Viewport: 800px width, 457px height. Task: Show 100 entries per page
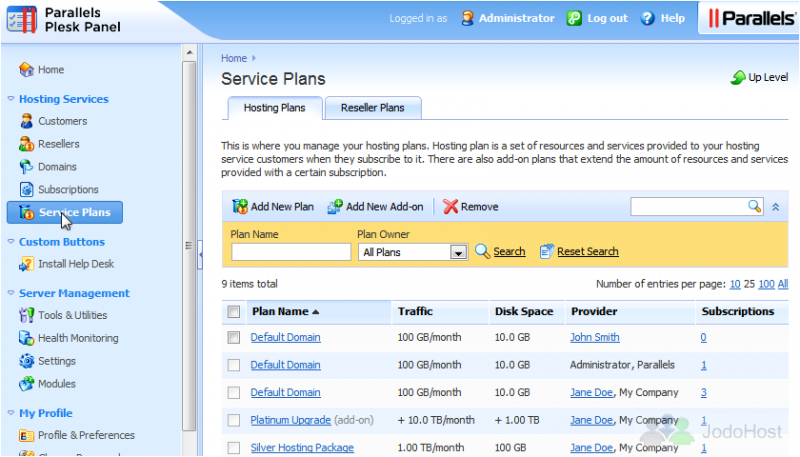(766, 284)
